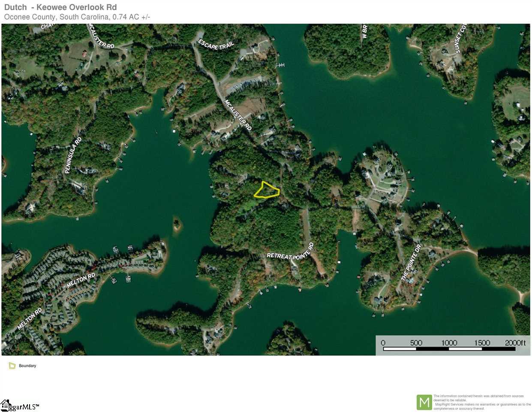
Task: Click the Melton Rd label near docks
Action: 81,280
